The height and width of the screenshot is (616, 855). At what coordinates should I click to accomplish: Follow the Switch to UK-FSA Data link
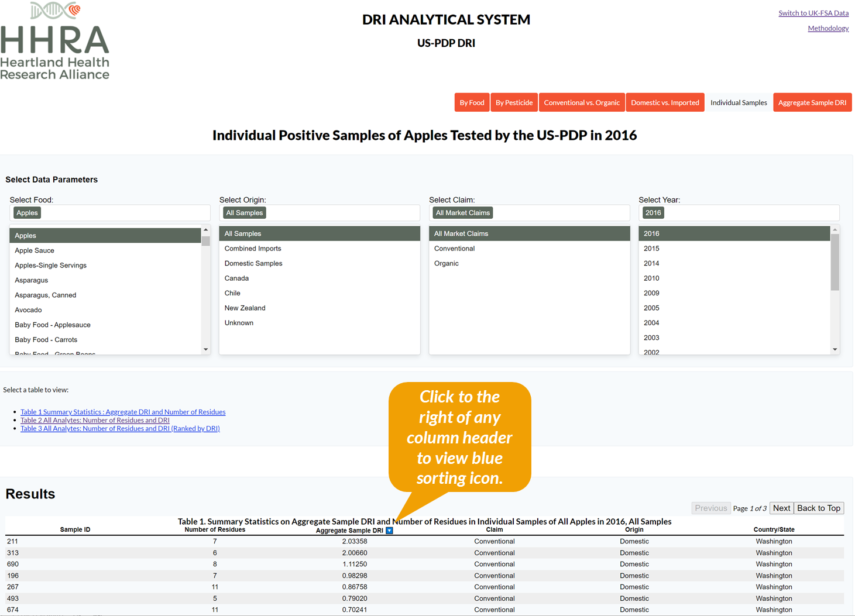click(x=813, y=13)
